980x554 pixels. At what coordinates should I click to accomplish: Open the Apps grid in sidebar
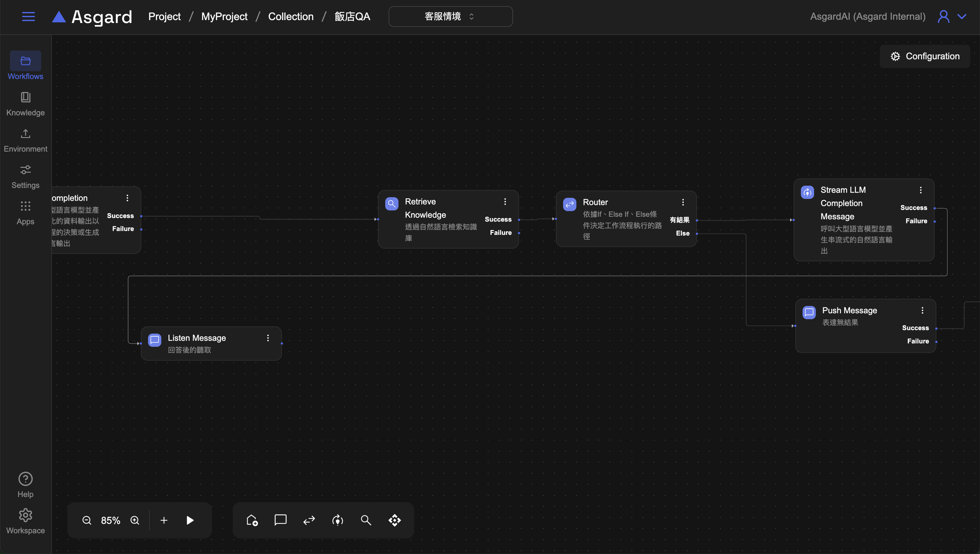26,213
